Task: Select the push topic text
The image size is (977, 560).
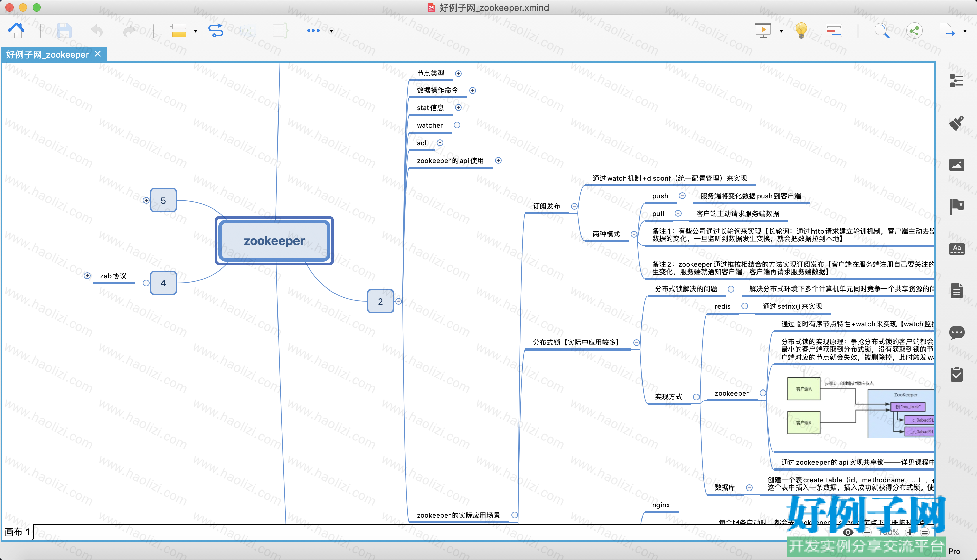Action: [x=660, y=196]
